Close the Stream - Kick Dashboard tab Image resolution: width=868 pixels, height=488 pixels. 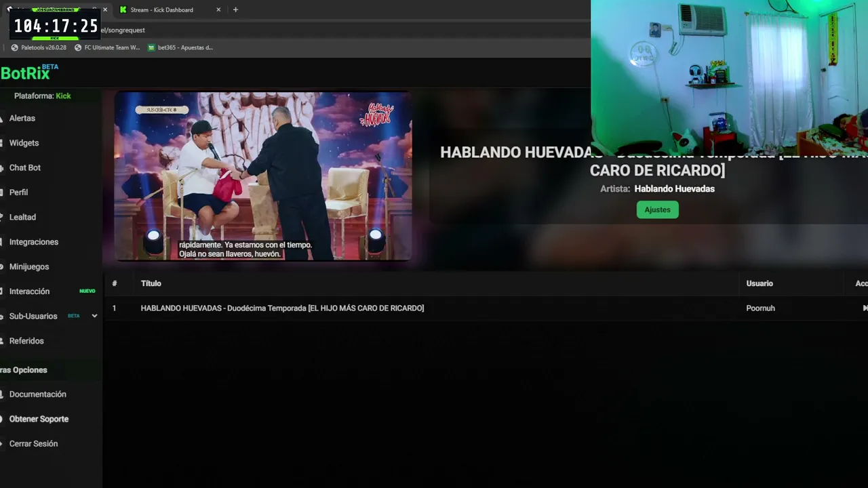218,9
